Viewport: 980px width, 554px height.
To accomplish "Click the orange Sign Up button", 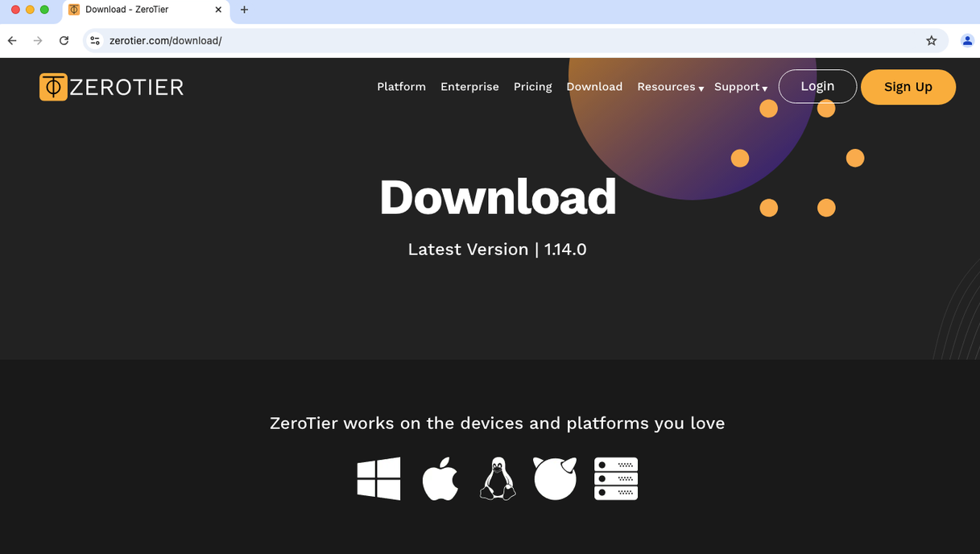I will pyautogui.click(x=908, y=87).
